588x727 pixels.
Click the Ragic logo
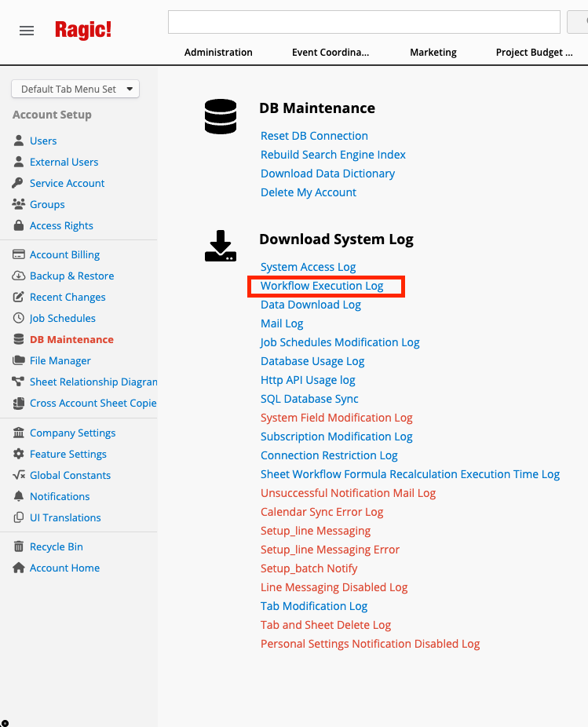83,30
